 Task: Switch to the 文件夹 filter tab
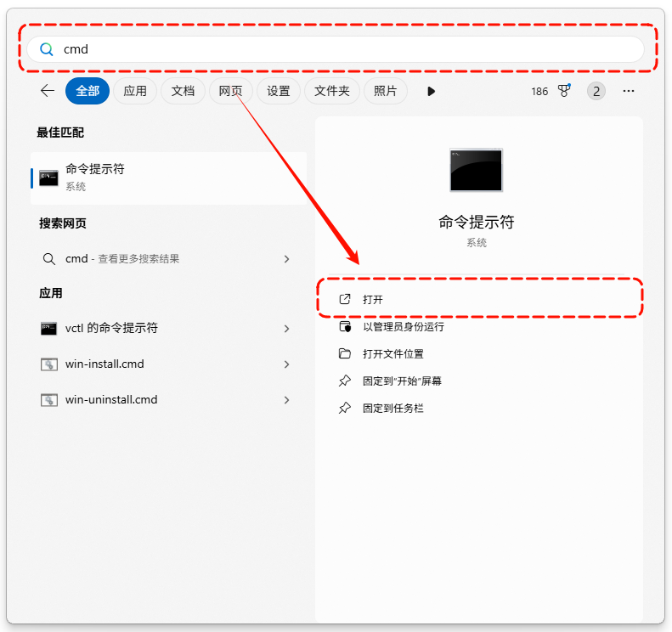click(331, 91)
